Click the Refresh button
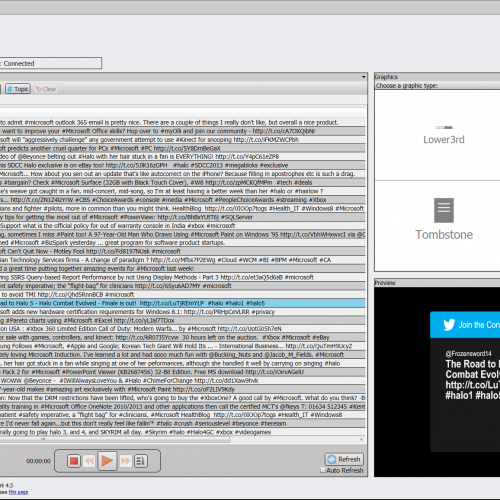Image resolution: width=500 pixels, height=500 pixels. (344, 459)
